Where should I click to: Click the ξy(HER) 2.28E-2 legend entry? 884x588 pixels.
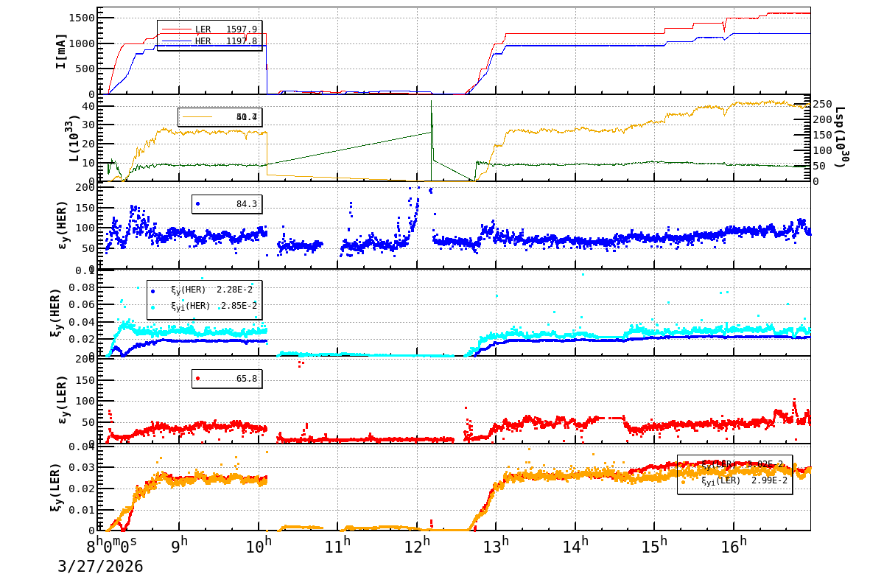point(204,290)
